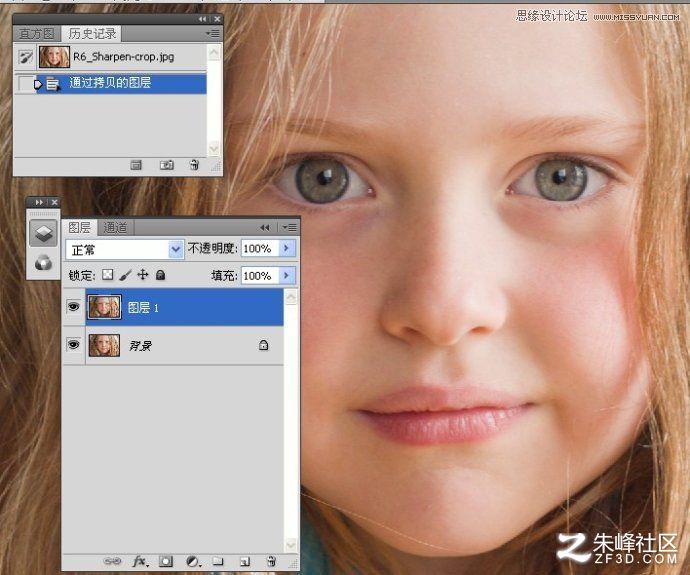Add a layer mask
Viewport: 690px width, 575px height.
pyautogui.click(x=166, y=561)
